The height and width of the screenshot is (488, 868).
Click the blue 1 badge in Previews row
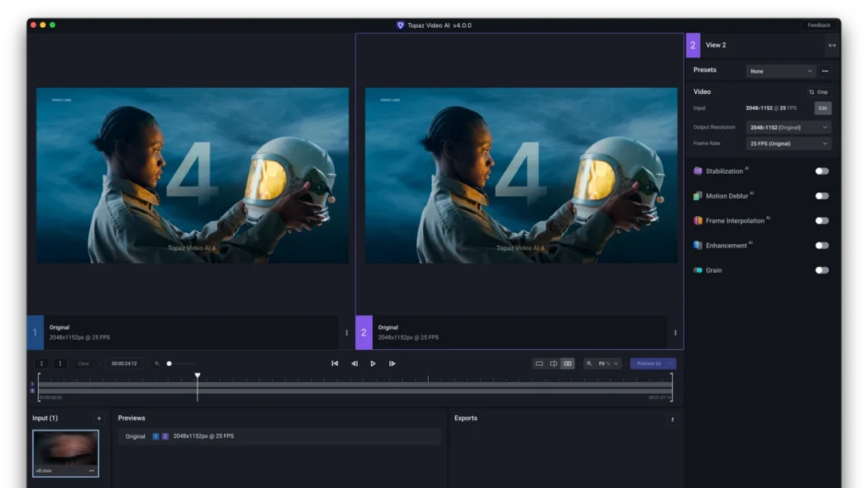(156, 436)
